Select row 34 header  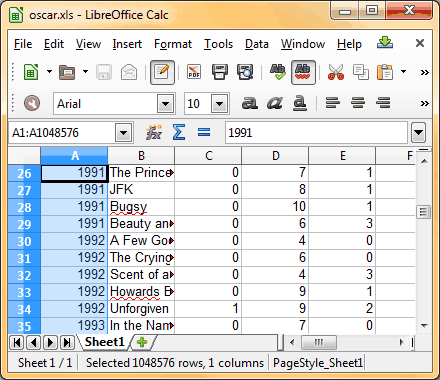[x=24, y=309]
